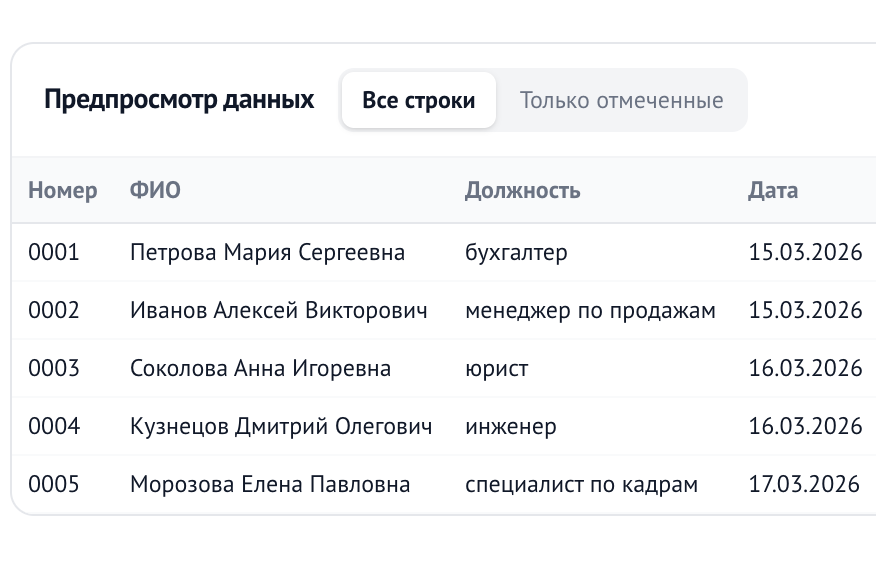Click the "ФИО" column header
Screen dimensions: 876x584
[155, 190]
